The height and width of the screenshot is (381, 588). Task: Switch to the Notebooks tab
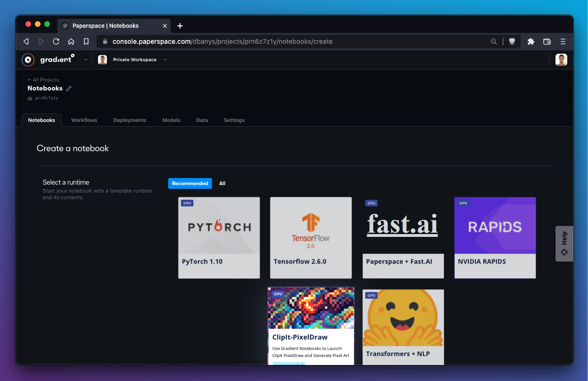41,120
